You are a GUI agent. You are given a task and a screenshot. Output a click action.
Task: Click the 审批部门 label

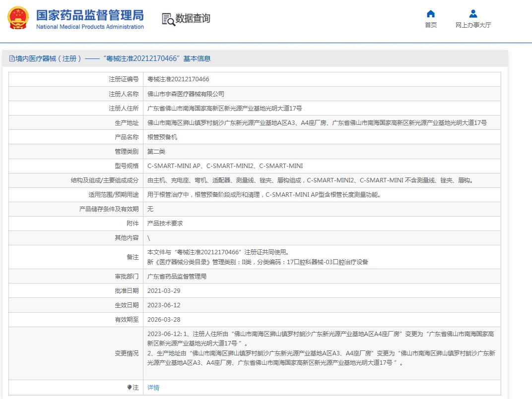pos(127,277)
